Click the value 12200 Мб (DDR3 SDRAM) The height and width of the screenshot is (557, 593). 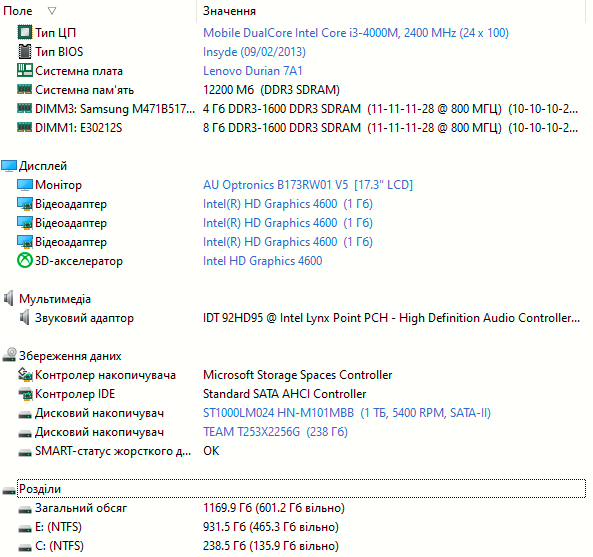271,90
